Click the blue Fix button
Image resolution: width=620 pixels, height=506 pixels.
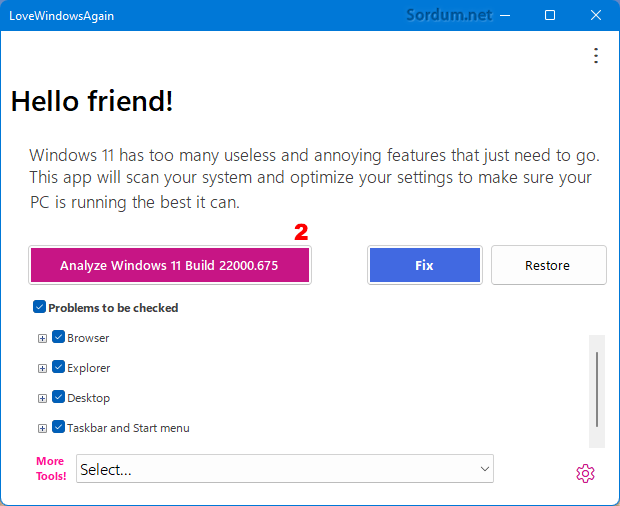click(x=425, y=265)
